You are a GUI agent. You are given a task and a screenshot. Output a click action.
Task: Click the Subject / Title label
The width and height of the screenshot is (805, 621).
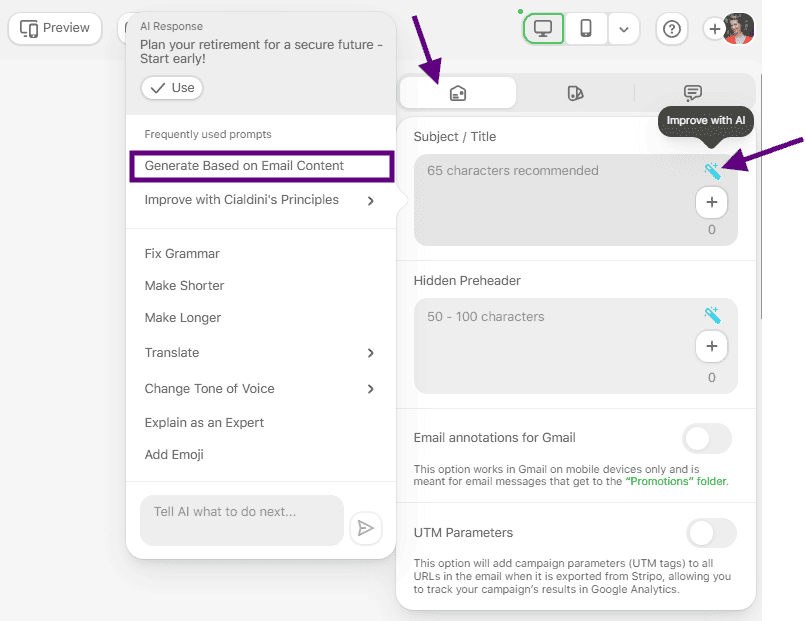click(x=455, y=137)
